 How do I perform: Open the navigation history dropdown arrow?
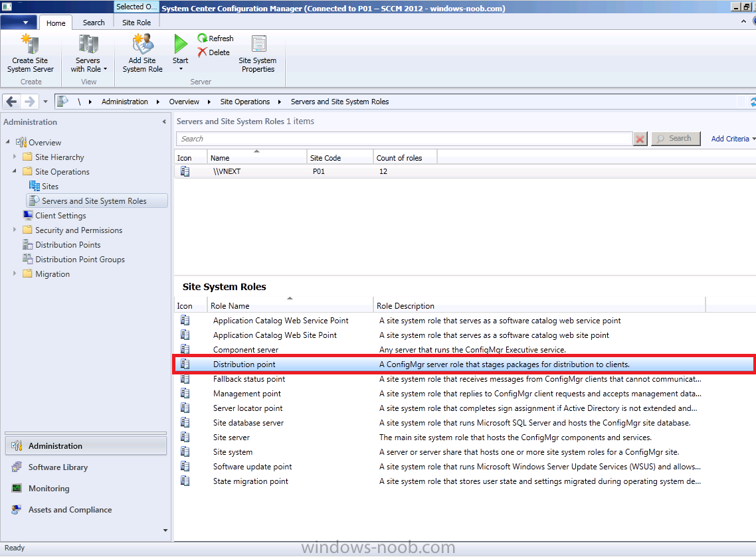pos(45,102)
